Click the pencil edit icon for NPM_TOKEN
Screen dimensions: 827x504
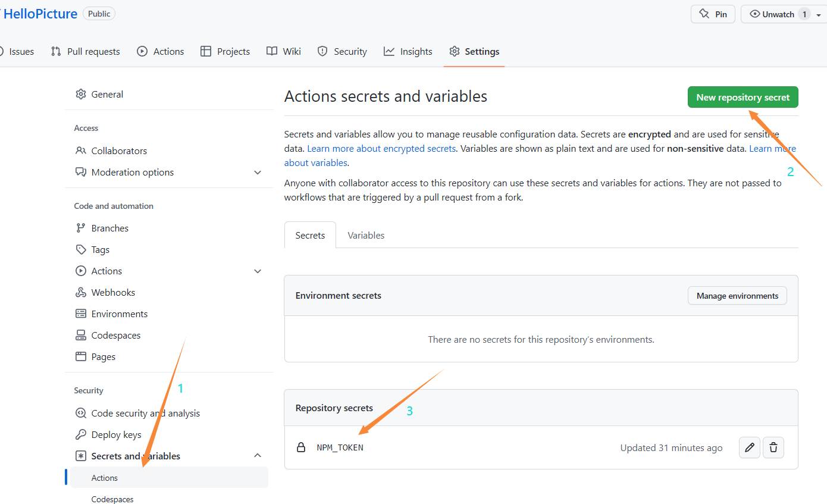(x=749, y=447)
